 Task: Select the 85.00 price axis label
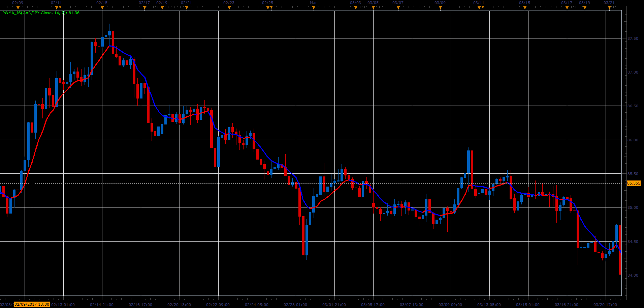pos(633,207)
